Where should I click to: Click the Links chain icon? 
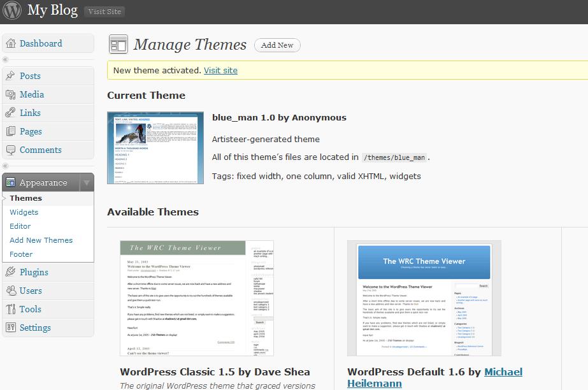(10, 113)
